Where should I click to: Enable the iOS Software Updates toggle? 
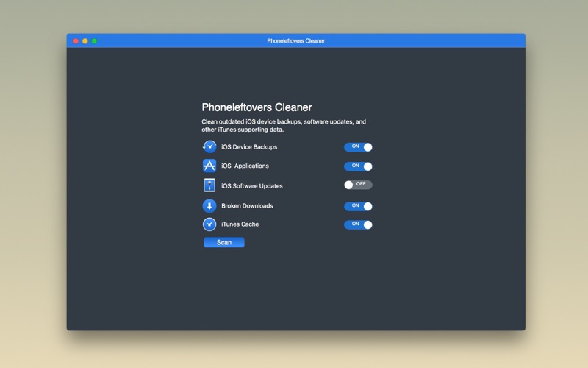click(358, 185)
